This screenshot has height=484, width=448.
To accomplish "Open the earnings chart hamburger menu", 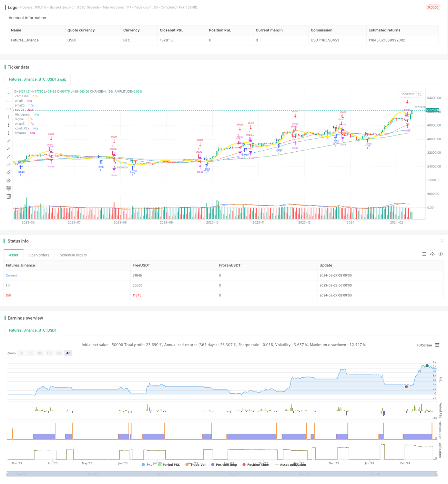I will (437, 345).
